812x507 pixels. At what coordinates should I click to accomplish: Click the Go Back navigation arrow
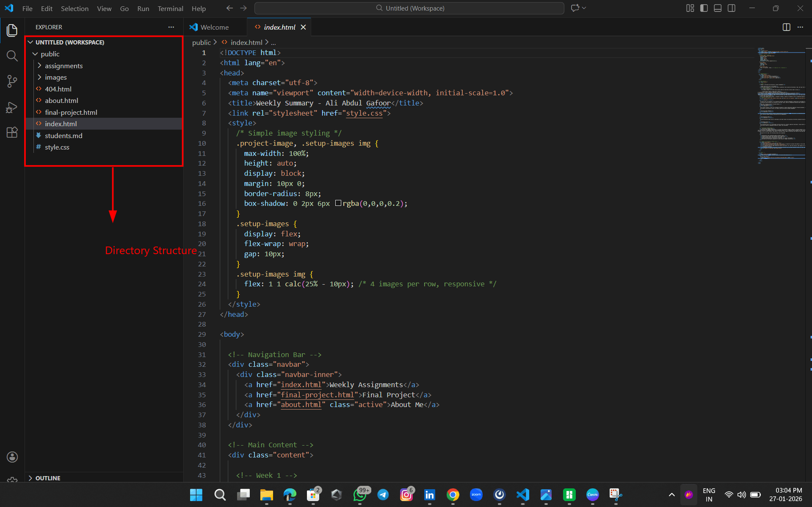229,8
